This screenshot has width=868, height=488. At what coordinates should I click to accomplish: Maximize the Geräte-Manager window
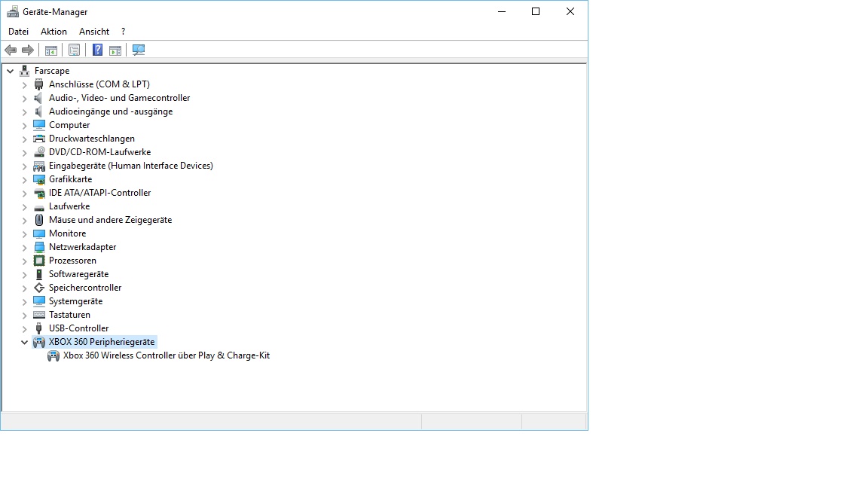click(x=536, y=11)
